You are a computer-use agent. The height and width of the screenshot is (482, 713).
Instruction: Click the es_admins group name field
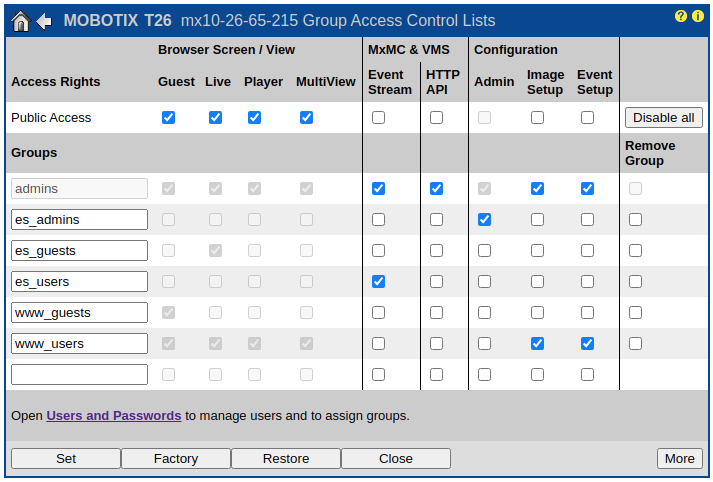80,220
